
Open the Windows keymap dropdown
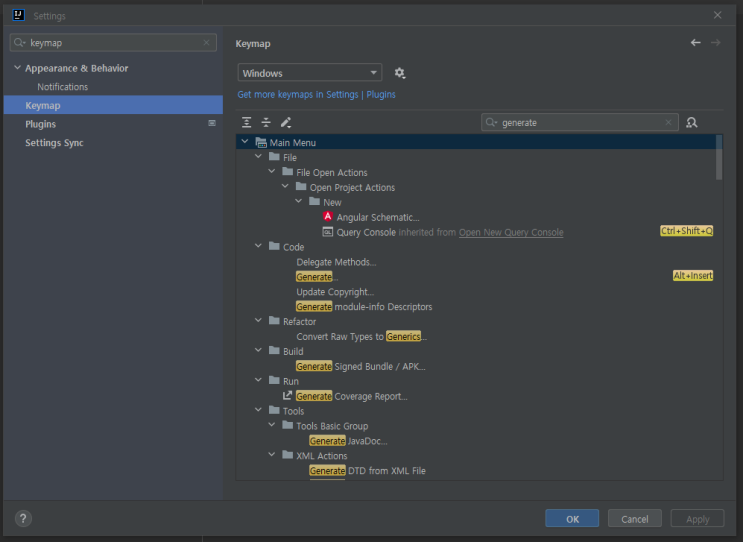coord(310,73)
